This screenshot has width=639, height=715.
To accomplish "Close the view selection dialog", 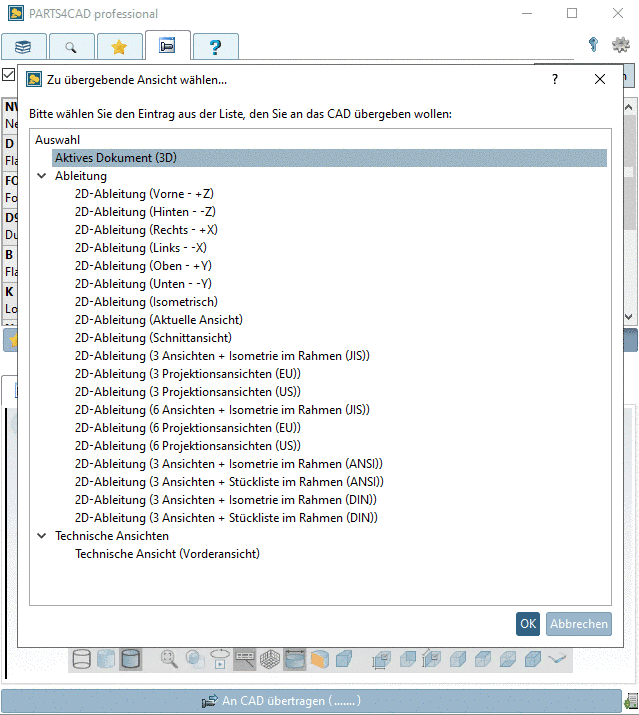I will 600,79.
